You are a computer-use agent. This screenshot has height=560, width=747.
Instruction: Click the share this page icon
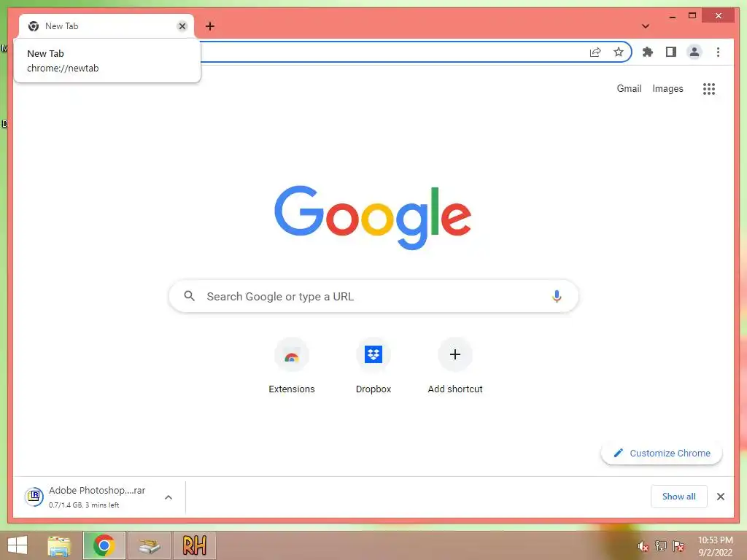(x=595, y=52)
